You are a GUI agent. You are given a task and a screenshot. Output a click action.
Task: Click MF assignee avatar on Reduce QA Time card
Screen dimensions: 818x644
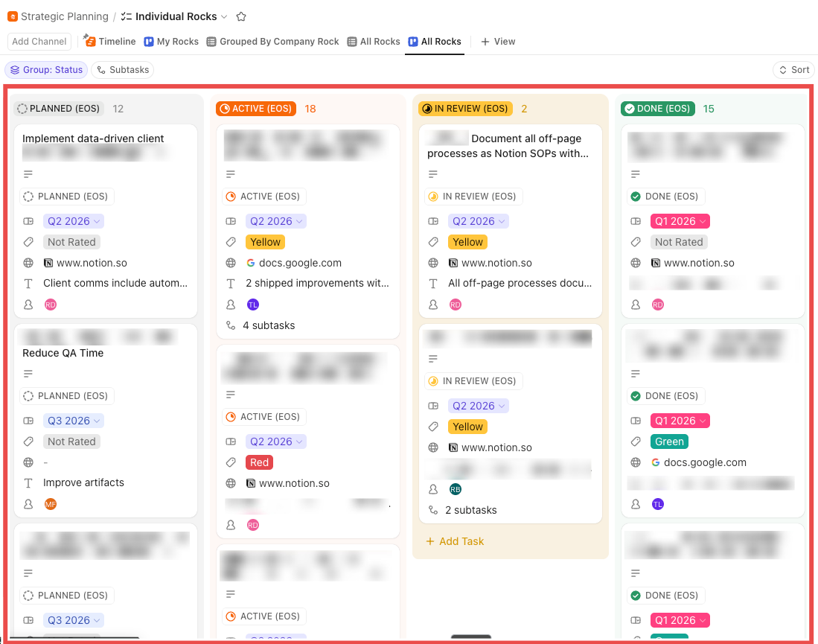(51, 504)
